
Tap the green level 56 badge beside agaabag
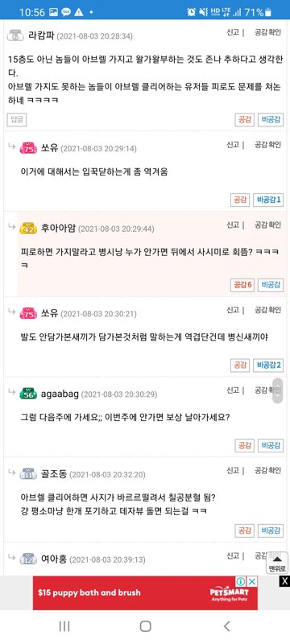[x=28, y=394]
